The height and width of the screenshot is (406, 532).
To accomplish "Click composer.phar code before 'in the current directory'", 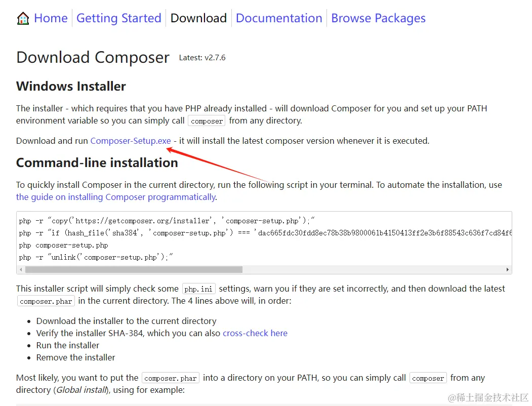I will 46,301.
